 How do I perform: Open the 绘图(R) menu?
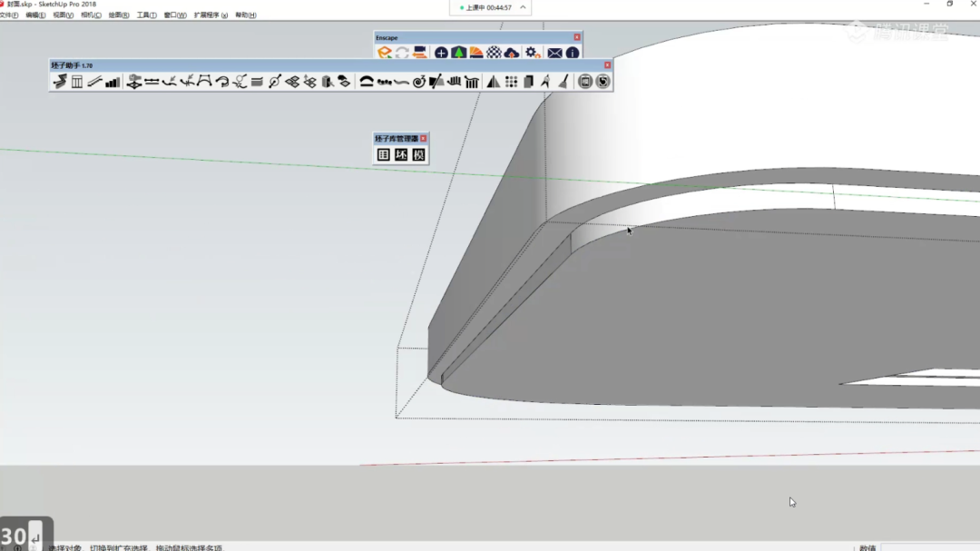pos(119,15)
